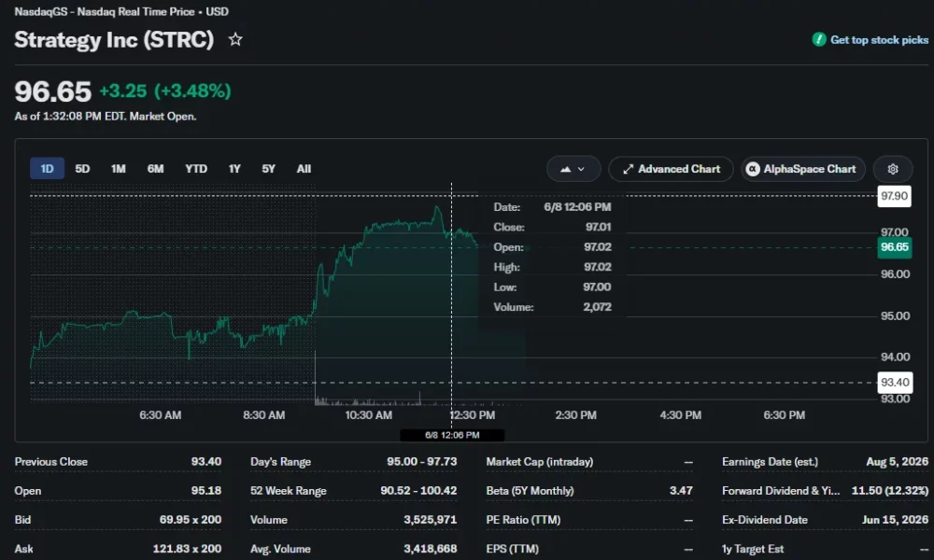This screenshot has height=560, width=934.
Task: Click the Open value 95.18
Action: click(x=206, y=491)
